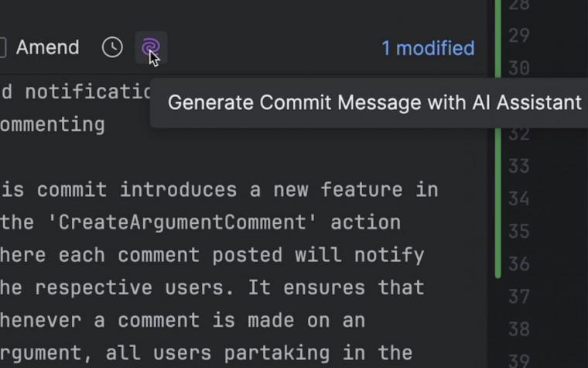
Task: Click the 'ommenting' line in commit message
Action: point(53,125)
